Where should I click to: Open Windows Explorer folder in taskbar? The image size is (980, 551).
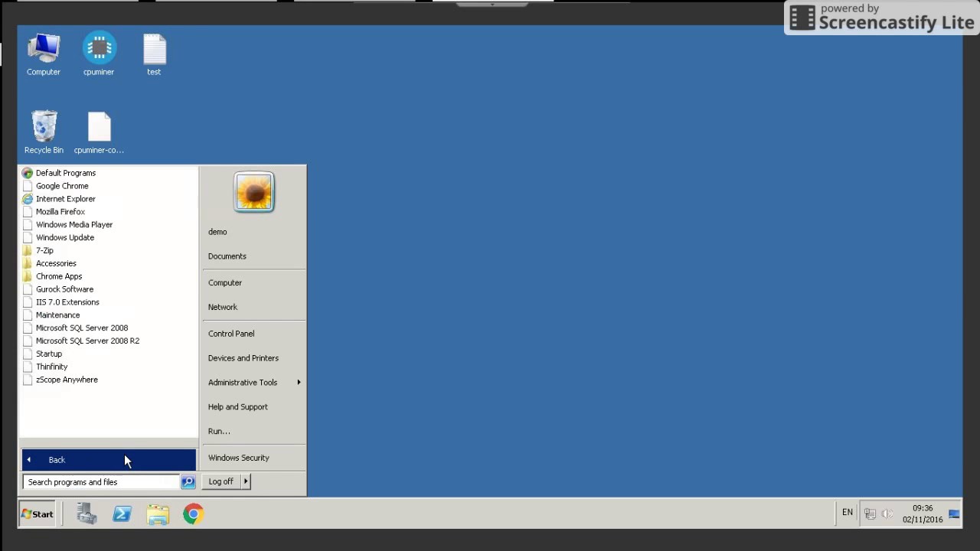pyautogui.click(x=158, y=514)
